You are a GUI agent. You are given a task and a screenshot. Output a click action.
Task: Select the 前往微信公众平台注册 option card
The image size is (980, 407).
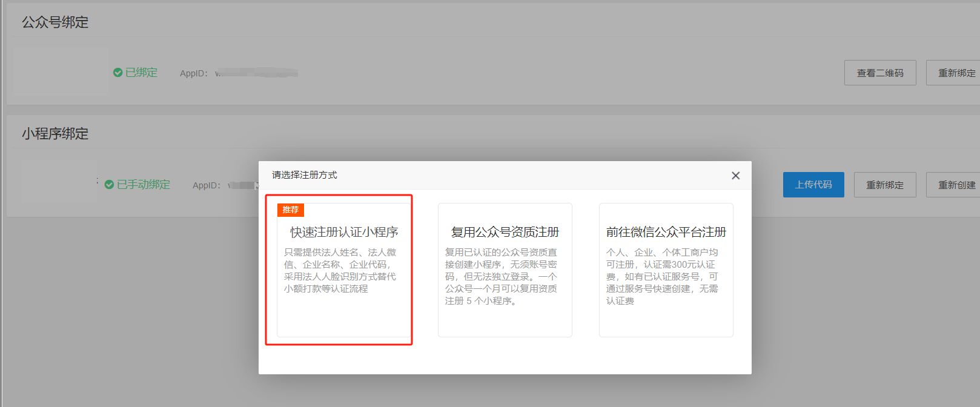click(666, 270)
